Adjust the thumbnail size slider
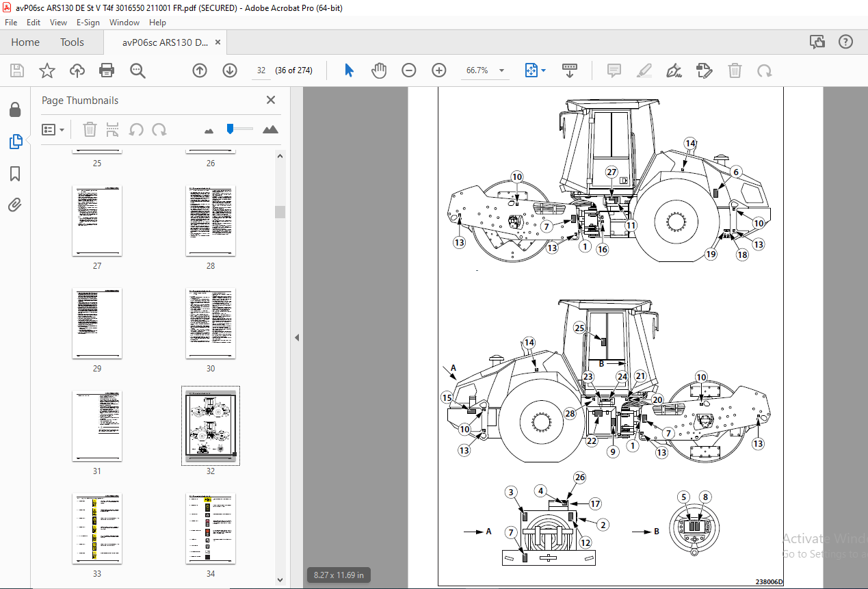The image size is (868, 589). coord(231,129)
